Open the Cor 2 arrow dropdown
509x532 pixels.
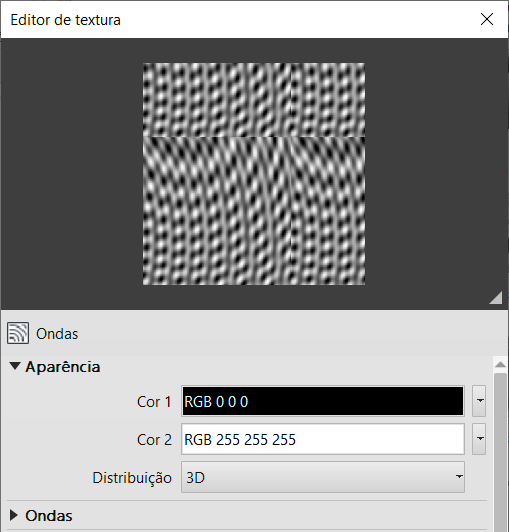coord(479,439)
